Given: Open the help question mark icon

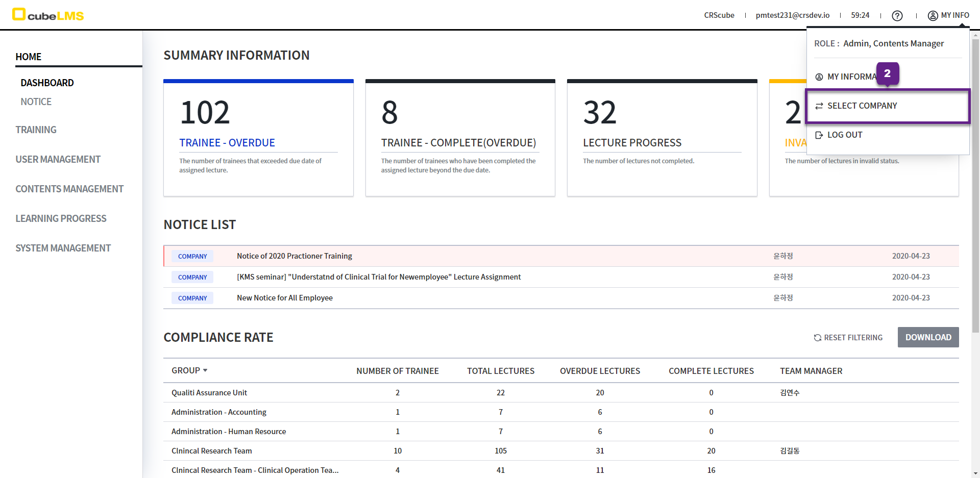Looking at the screenshot, I should click(x=897, y=16).
